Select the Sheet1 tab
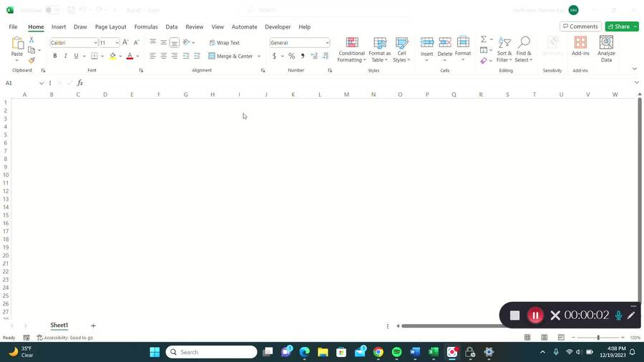644x362 pixels. click(59, 325)
